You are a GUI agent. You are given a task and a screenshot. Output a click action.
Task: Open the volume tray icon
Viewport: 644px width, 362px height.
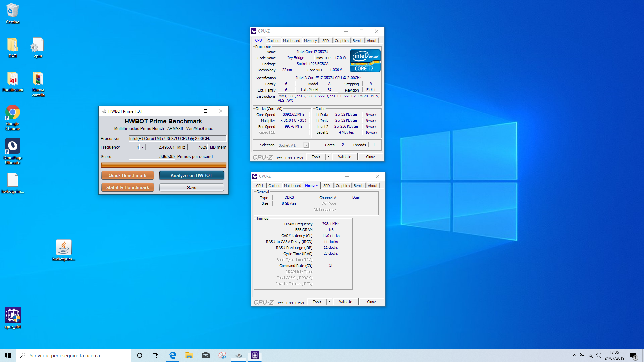(x=599, y=355)
